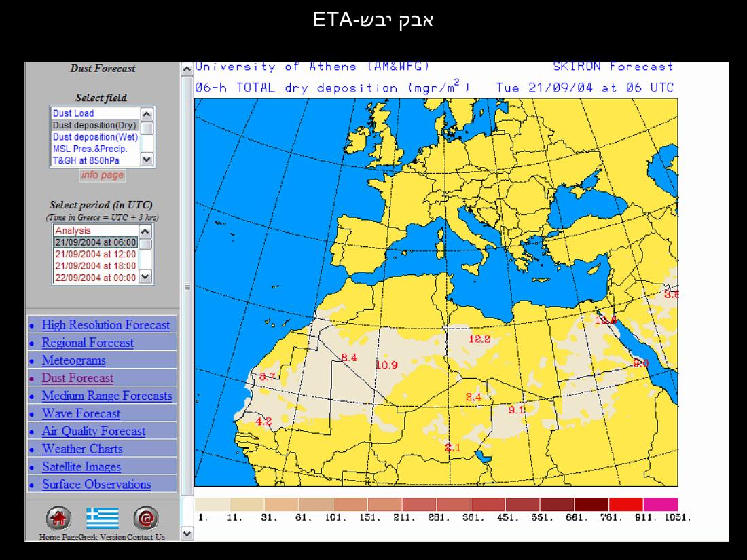This screenshot has width=747, height=560.
Task: Click the 2.4 value on the map
Action: (x=473, y=396)
